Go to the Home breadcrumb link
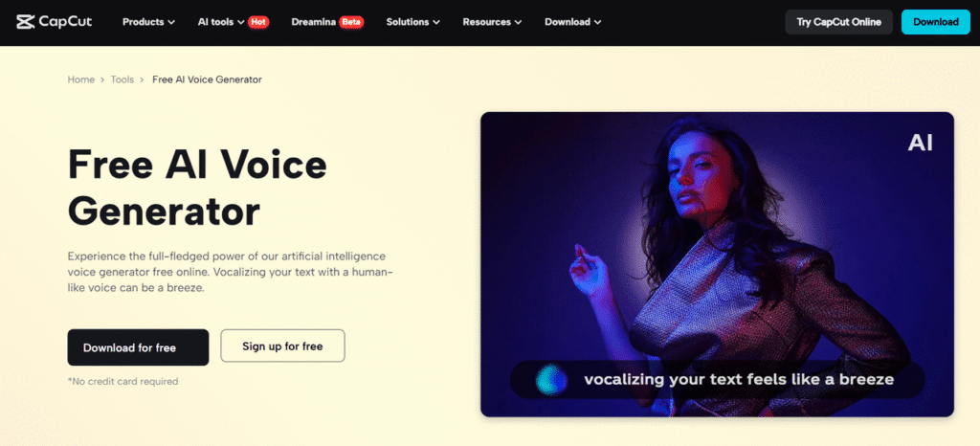 point(81,79)
